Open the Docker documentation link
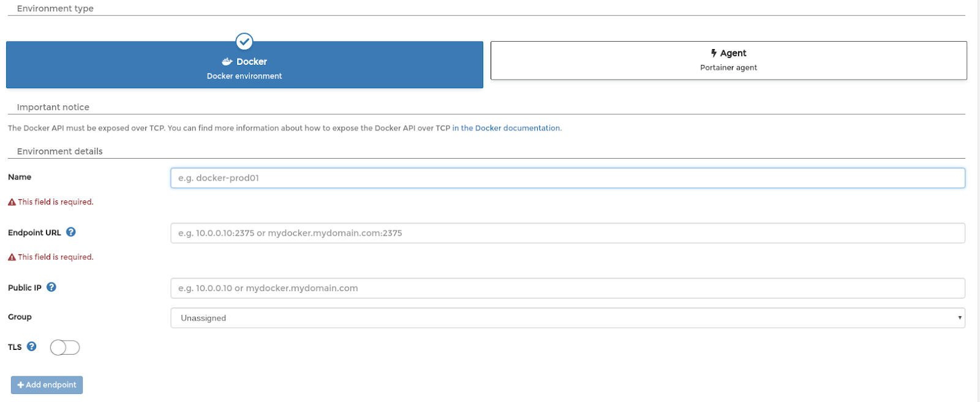The width and height of the screenshot is (980, 402). [507, 128]
